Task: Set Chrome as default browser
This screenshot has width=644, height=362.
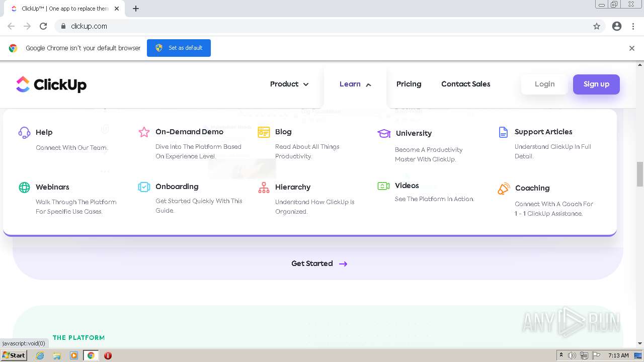Action: 179,48
